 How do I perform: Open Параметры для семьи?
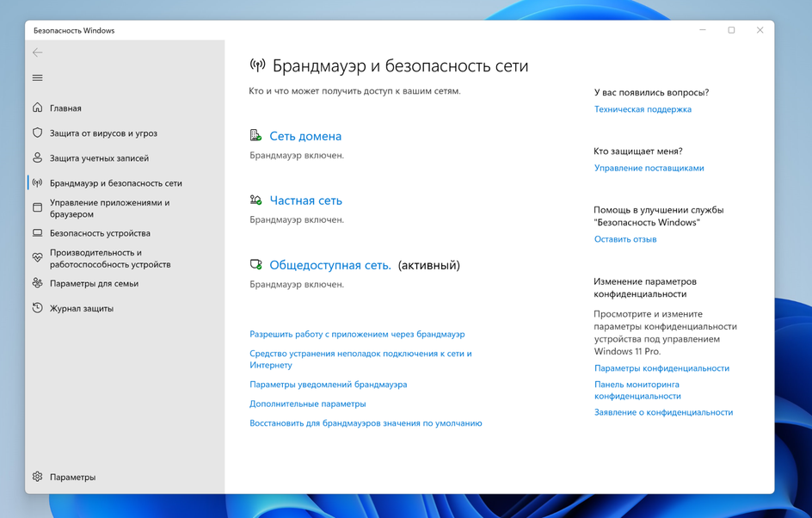coord(95,283)
